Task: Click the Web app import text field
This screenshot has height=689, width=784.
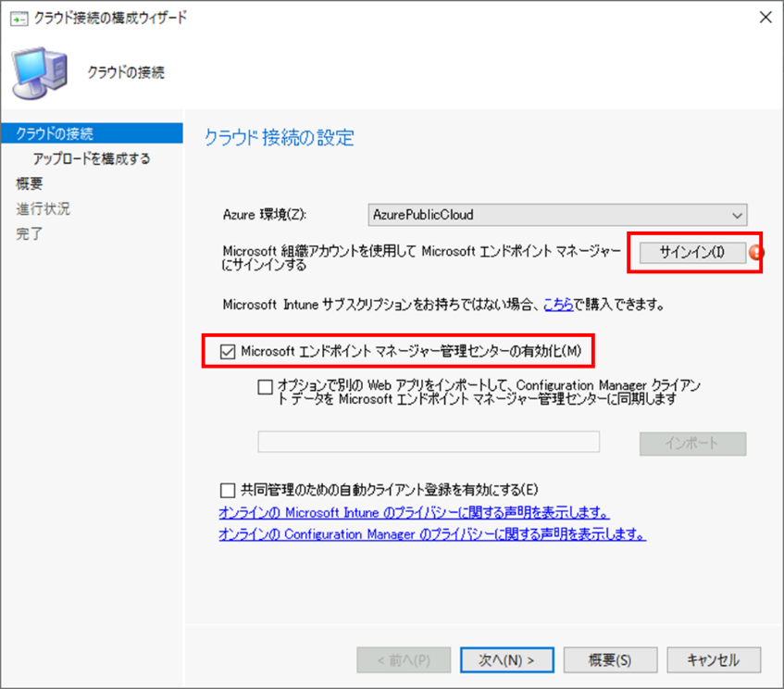Action: coord(429,442)
